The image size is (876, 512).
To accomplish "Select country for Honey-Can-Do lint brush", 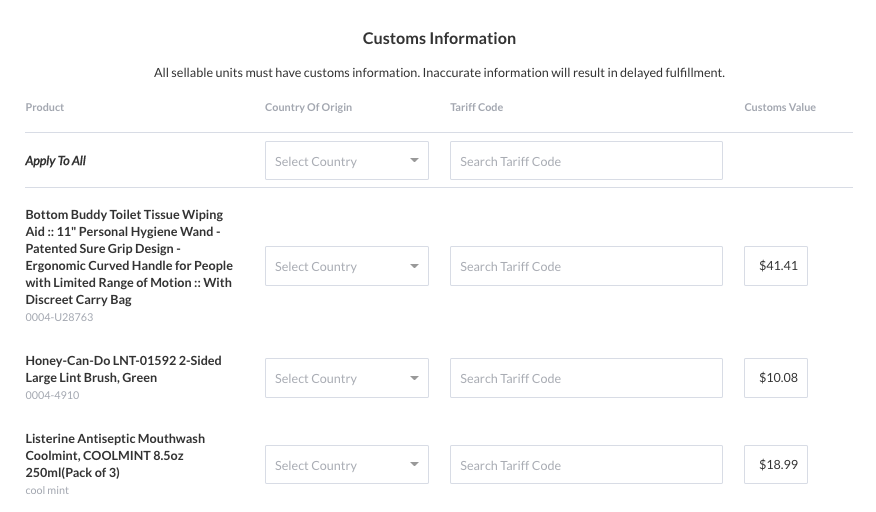I will pyautogui.click(x=346, y=379).
